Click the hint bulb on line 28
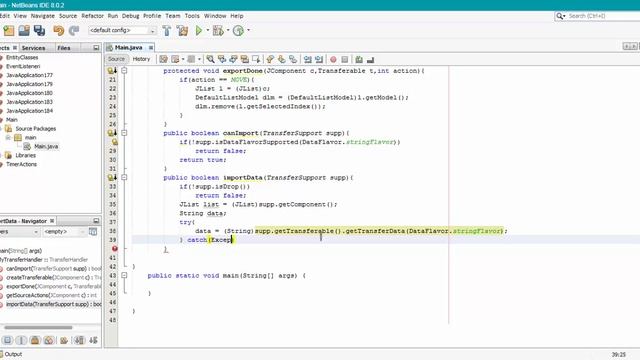 [115, 142]
